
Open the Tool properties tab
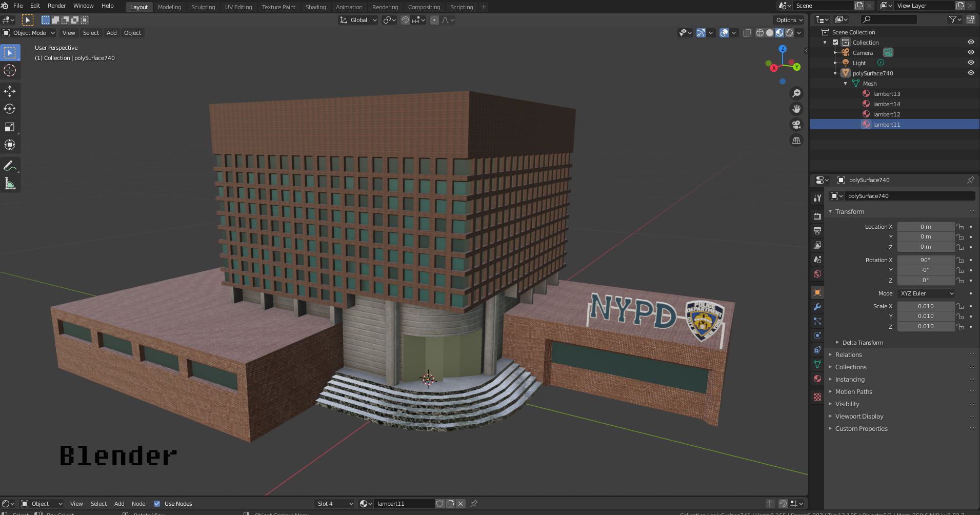point(817,198)
